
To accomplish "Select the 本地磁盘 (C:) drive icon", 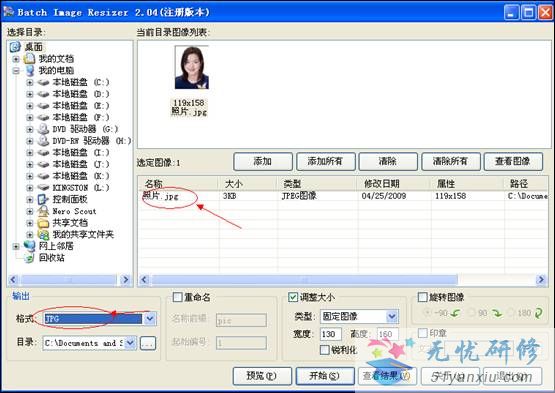I will point(43,82).
